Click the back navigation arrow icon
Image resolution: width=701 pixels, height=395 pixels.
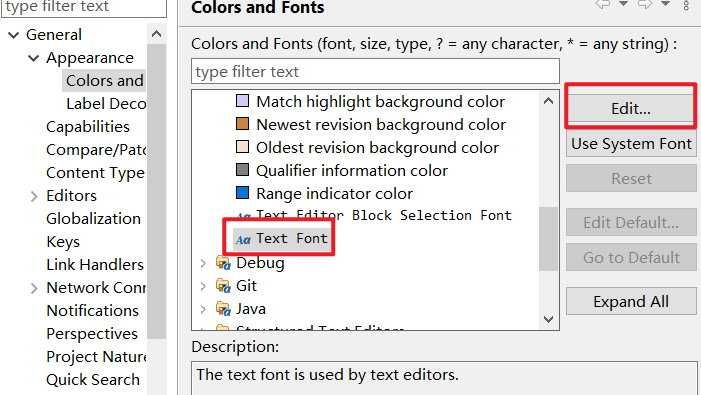[603, 4]
